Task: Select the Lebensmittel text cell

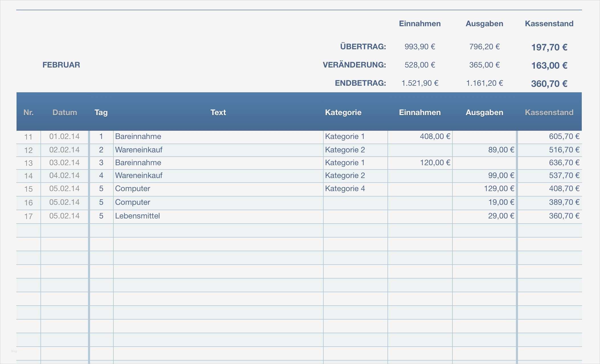Action: click(137, 216)
